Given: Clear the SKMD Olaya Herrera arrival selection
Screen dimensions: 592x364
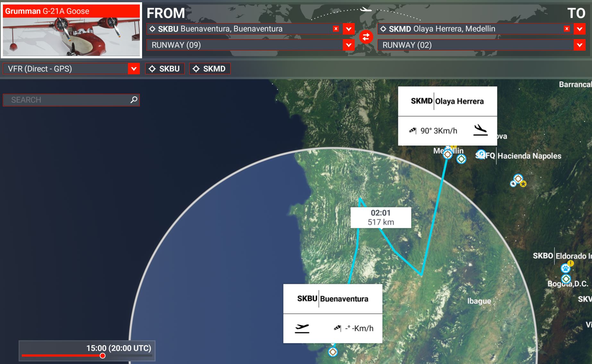Looking at the screenshot, I should (567, 29).
